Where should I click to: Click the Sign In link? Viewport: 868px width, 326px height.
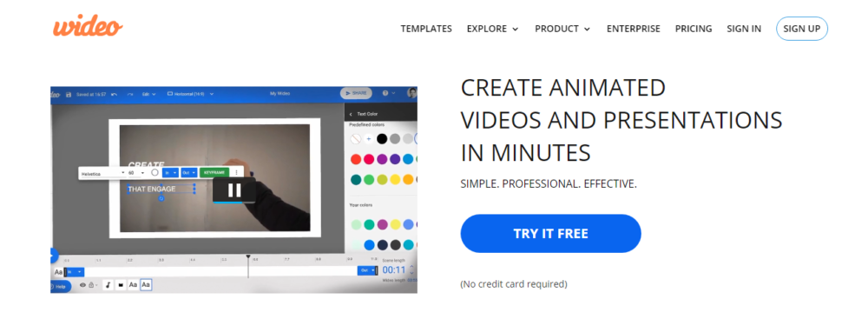pos(744,29)
